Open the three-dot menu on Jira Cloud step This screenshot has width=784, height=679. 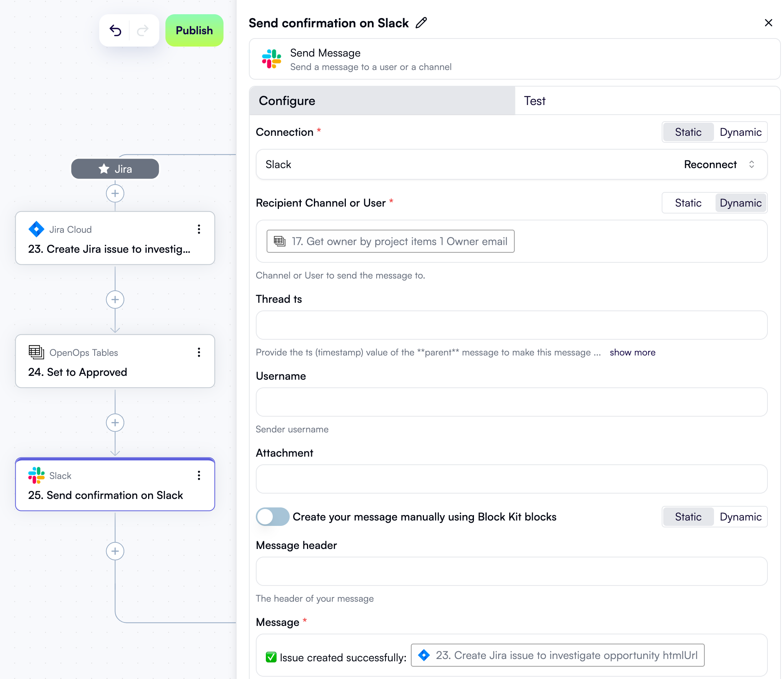coord(199,229)
